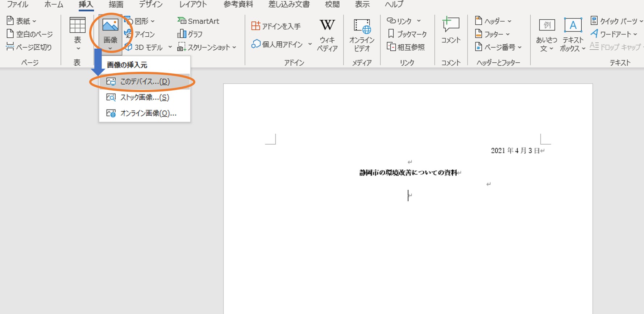Open the 差し込み文書 tab
This screenshot has height=314, width=644.
[289, 4]
